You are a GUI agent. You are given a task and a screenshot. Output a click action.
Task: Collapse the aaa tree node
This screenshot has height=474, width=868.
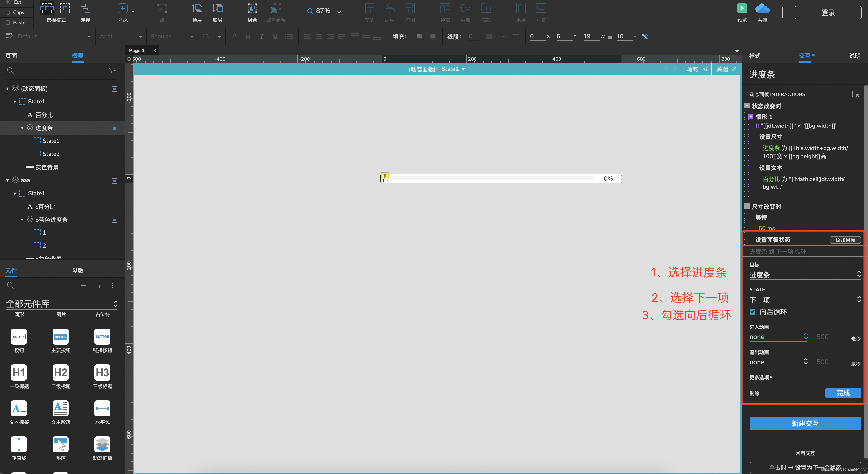[x=8, y=180]
